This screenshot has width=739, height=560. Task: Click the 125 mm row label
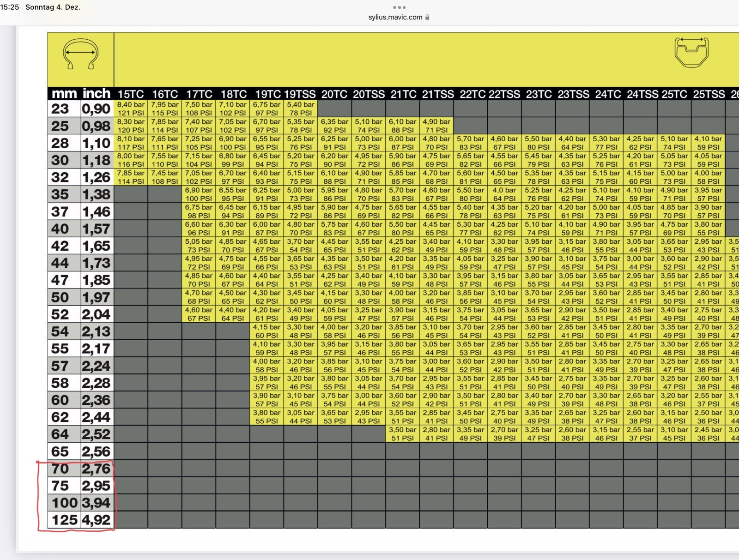pyautogui.click(x=64, y=520)
